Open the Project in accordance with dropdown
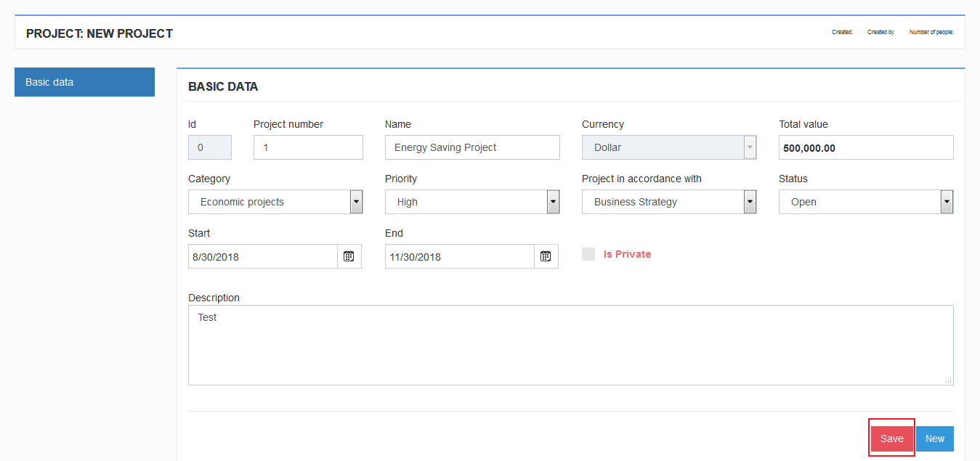Screen dimensions: 980x461 tap(669, 202)
